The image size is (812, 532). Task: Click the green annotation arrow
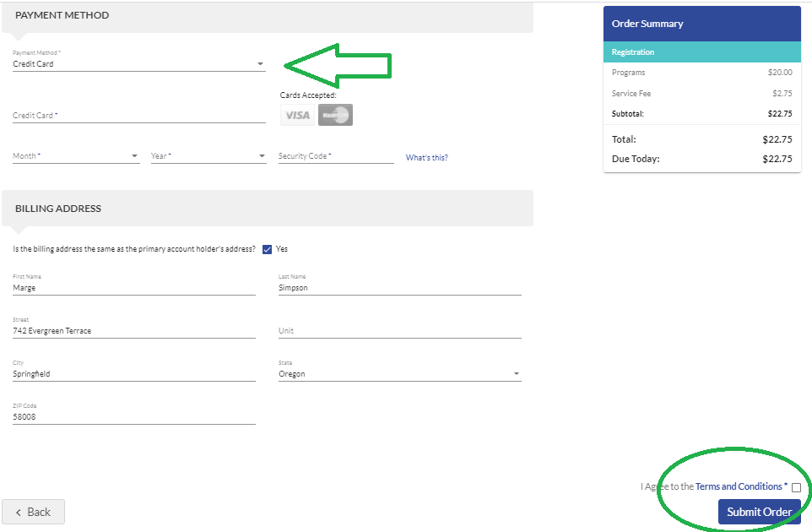click(338, 65)
